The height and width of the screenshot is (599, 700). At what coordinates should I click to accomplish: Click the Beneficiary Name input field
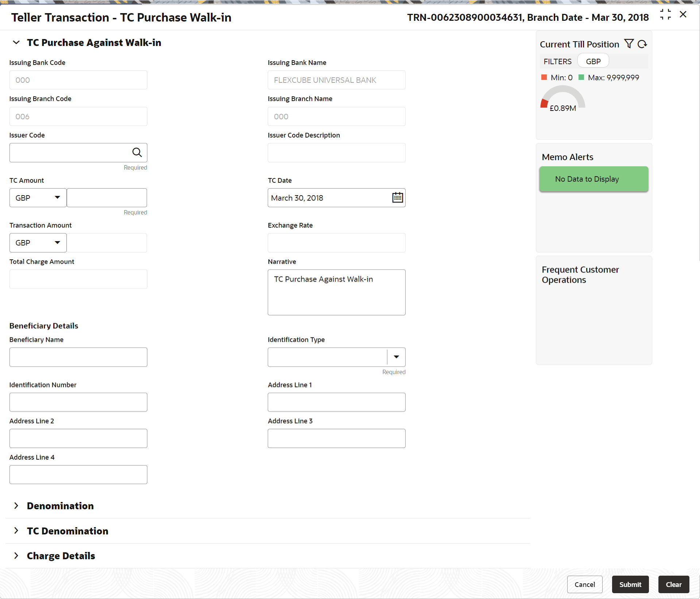[78, 357]
